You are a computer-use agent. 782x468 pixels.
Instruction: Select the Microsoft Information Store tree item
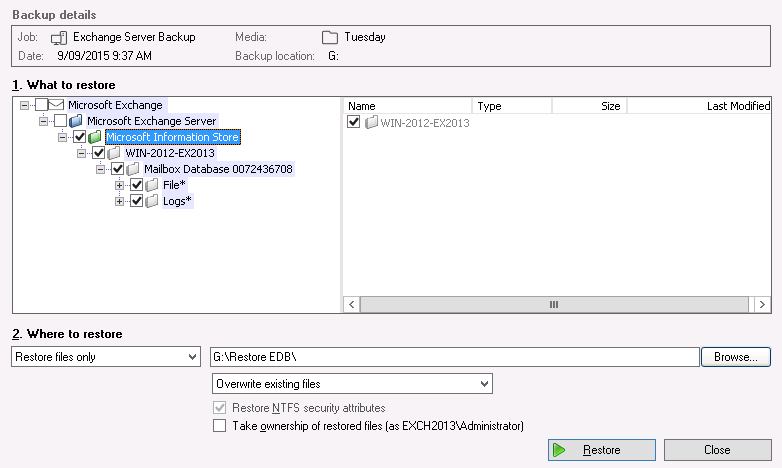click(x=173, y=137)
